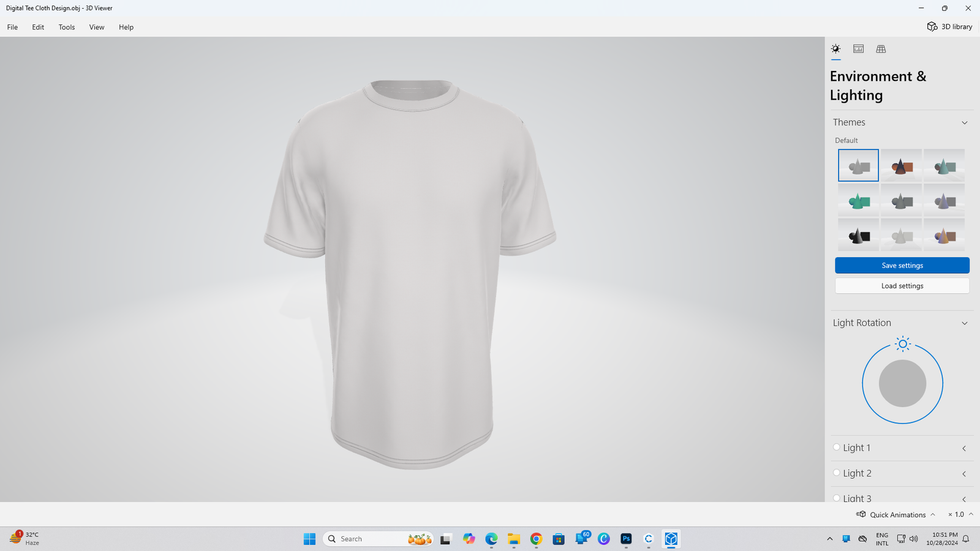The width and height of the screenshot is (980, 551).
Task: Expand the Light 2 settings
Action: click(x=964, y=474)
